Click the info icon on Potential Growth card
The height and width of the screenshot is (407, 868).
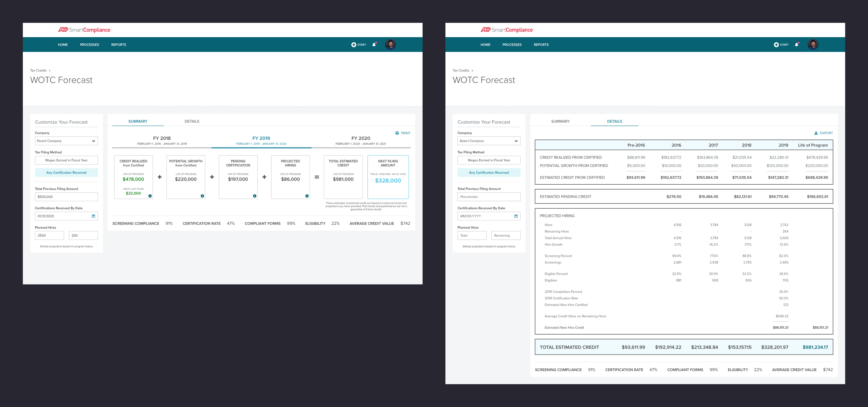point(202,196)
